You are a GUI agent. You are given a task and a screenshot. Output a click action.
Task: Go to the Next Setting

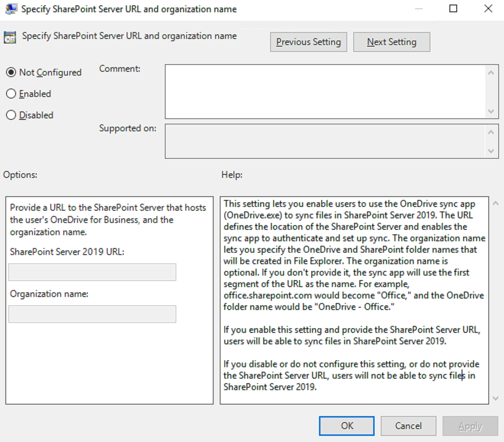coord(391,42)
